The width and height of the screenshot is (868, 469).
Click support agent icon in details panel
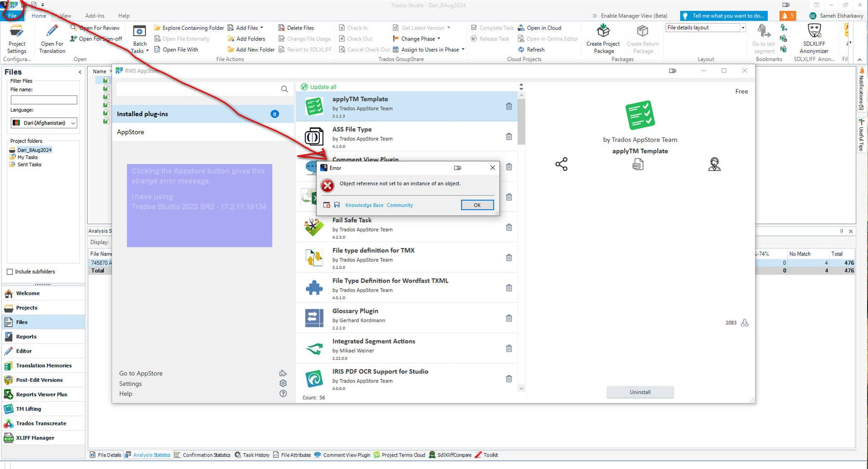pos(714,164)
